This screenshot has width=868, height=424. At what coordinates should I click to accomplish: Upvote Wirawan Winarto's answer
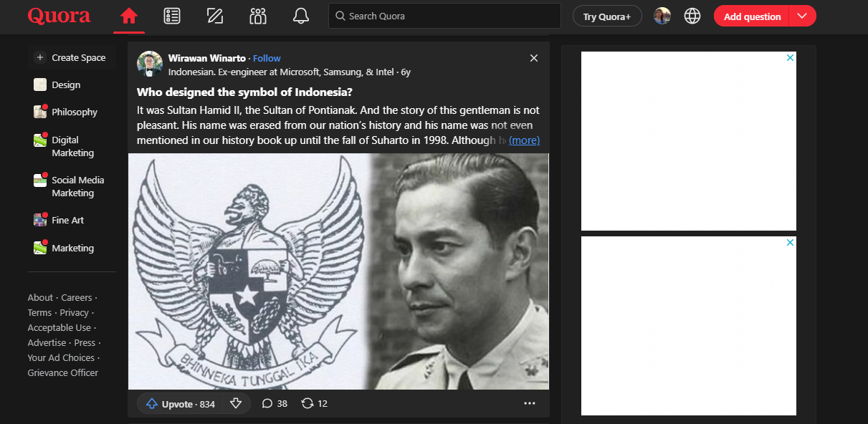coord(181,404)
